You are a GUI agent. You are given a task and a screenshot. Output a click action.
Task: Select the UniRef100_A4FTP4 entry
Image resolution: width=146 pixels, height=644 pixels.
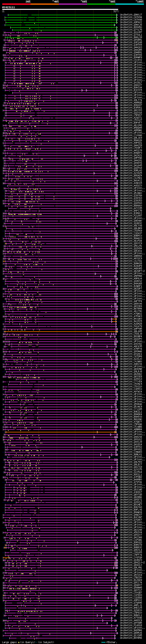[131, 301]
